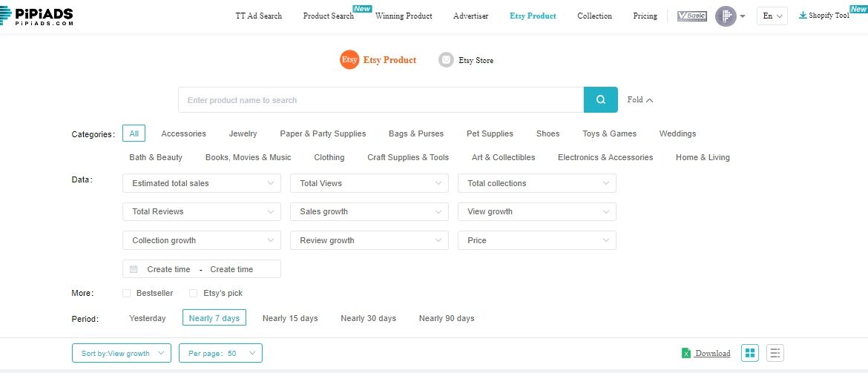
Task: Open the Advertiser tab
Action: coord(470,16)
